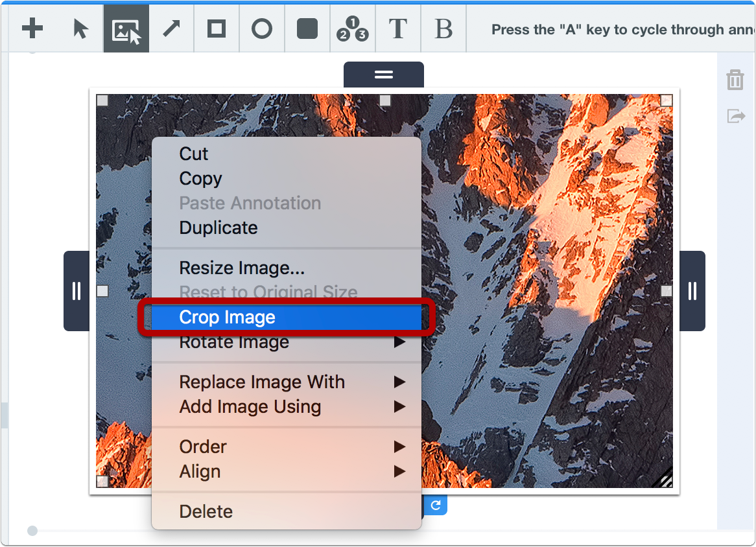Viewport: 756px width, 547px height.
Task: Click the top canvas drag handle tab
Action: (384, 75)
